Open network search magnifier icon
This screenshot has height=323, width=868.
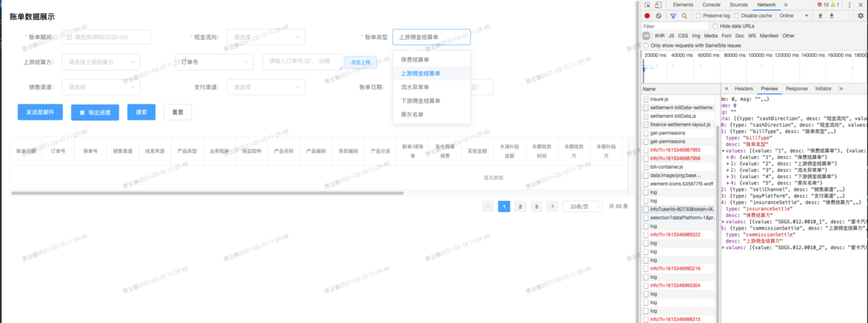(x=685, y=16)
